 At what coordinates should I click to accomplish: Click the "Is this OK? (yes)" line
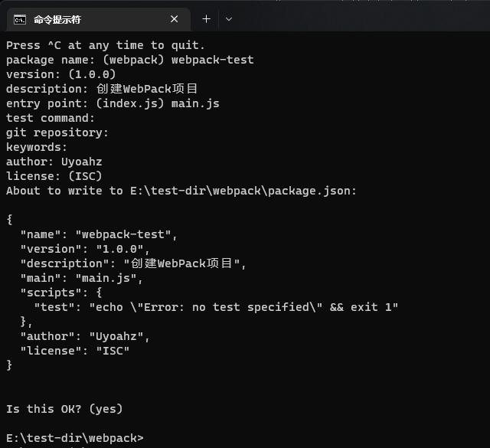64,409
